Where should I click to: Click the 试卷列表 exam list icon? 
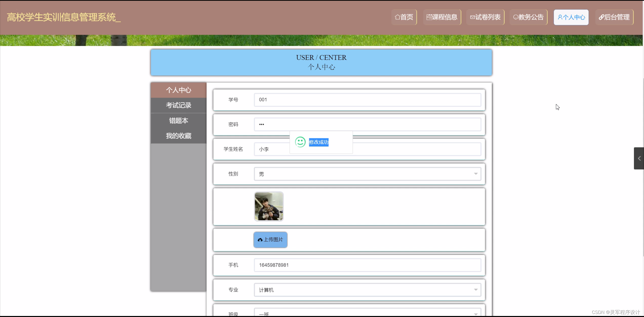point(473,17)
